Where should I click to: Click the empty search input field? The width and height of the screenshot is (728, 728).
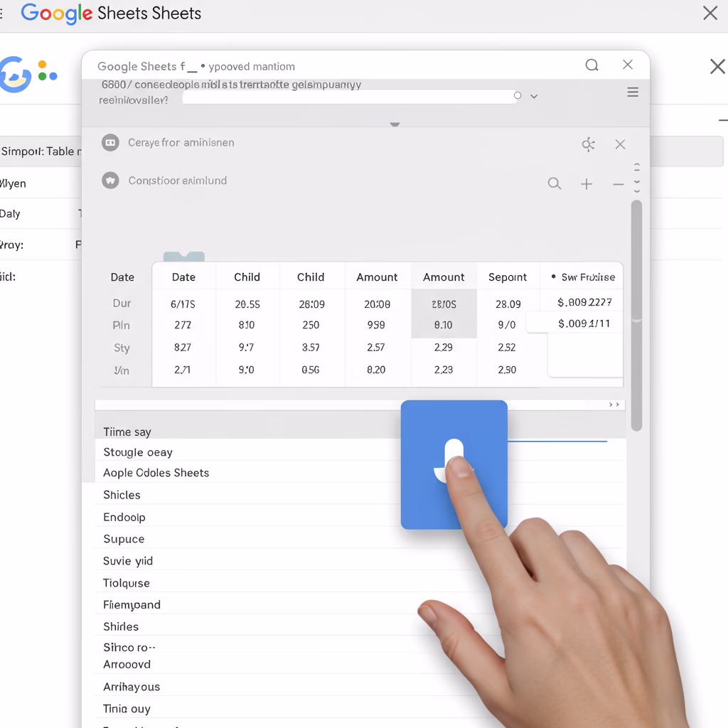(348, 97)
